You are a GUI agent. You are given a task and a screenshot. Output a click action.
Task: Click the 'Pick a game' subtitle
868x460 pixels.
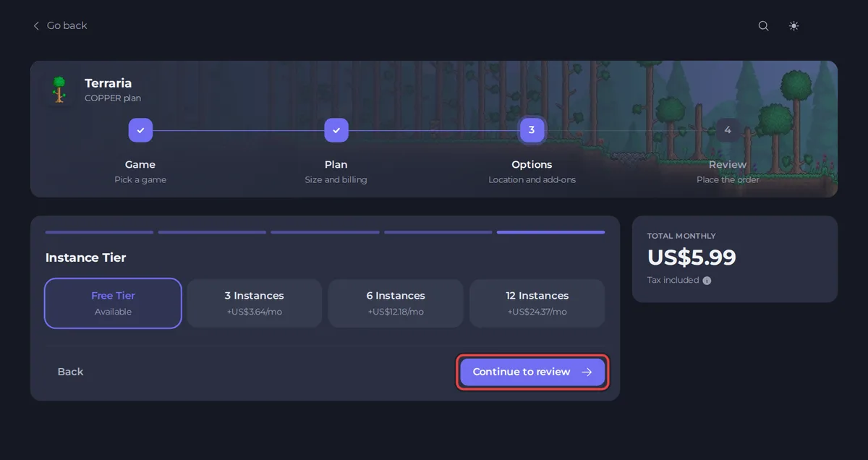tap(140, 179)
